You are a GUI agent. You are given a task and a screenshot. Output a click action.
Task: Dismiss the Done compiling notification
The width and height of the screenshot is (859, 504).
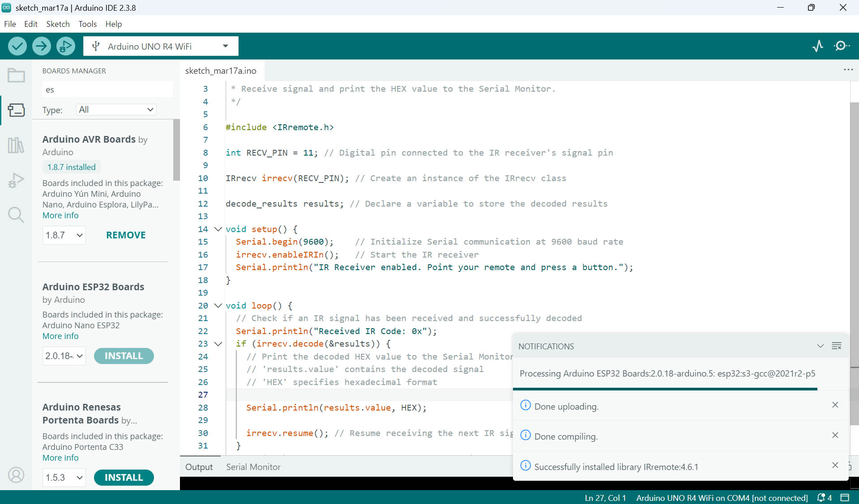click(835, 435)
